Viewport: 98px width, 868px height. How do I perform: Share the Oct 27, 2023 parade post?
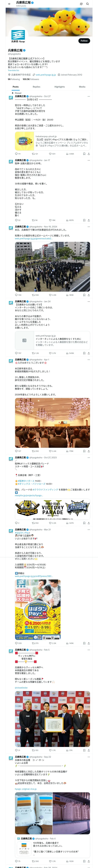[x=89, y=523]
